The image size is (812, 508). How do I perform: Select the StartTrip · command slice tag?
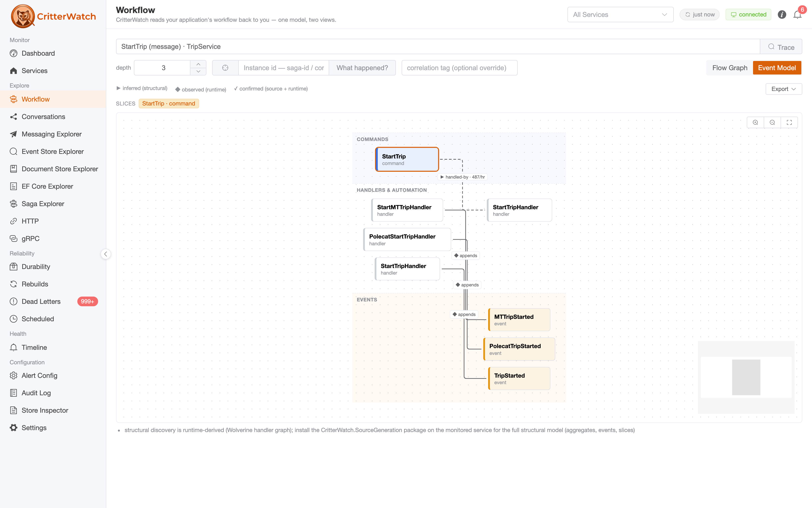tap(169, 104)
